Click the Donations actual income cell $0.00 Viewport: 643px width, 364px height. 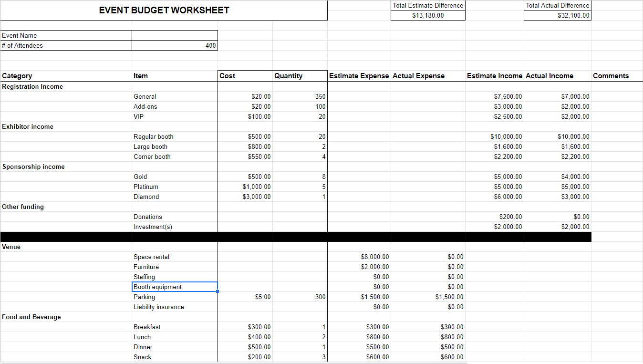pyautogui.click(x=557, y=217)
